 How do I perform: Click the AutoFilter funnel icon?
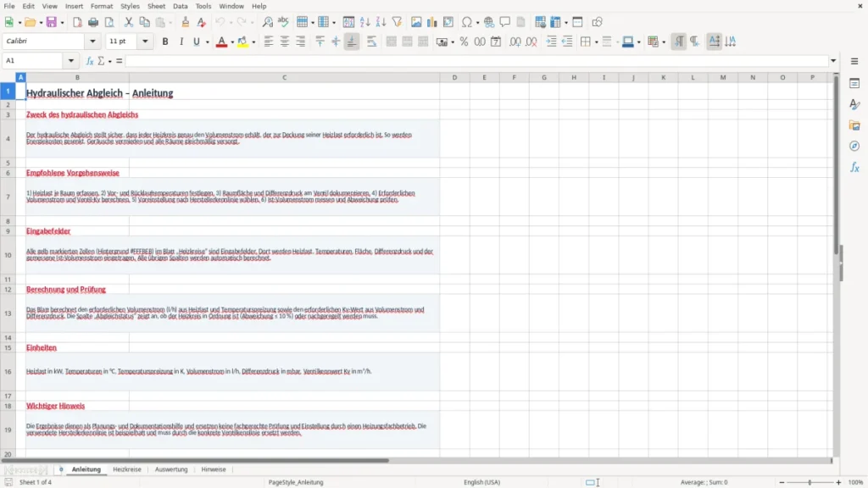point(397,22)
